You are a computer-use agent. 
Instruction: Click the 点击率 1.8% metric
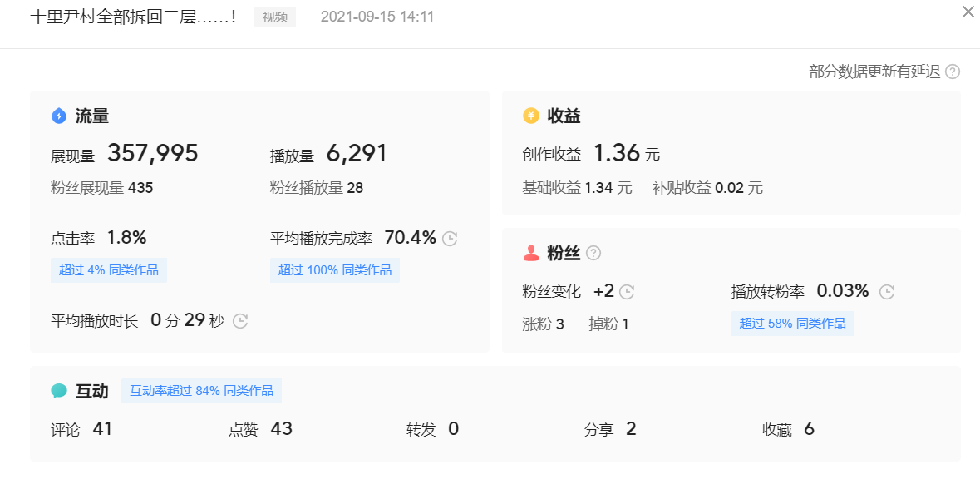(x=97, y=237)
